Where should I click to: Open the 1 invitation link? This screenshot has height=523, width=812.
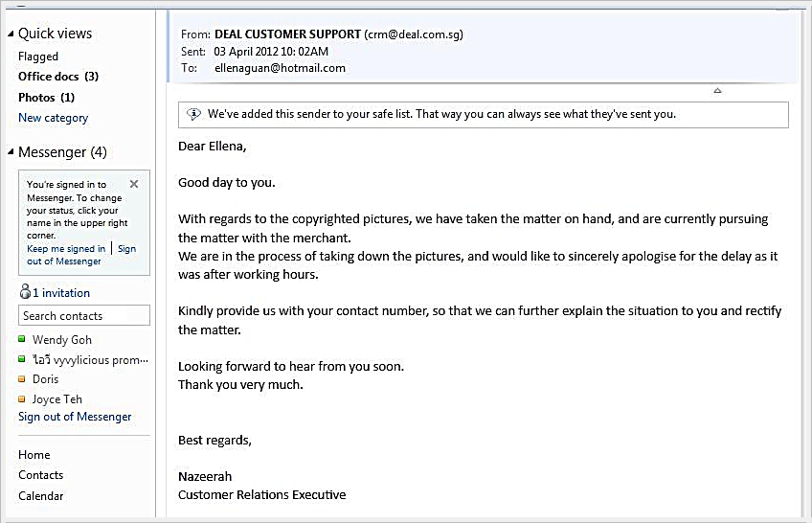61,293
